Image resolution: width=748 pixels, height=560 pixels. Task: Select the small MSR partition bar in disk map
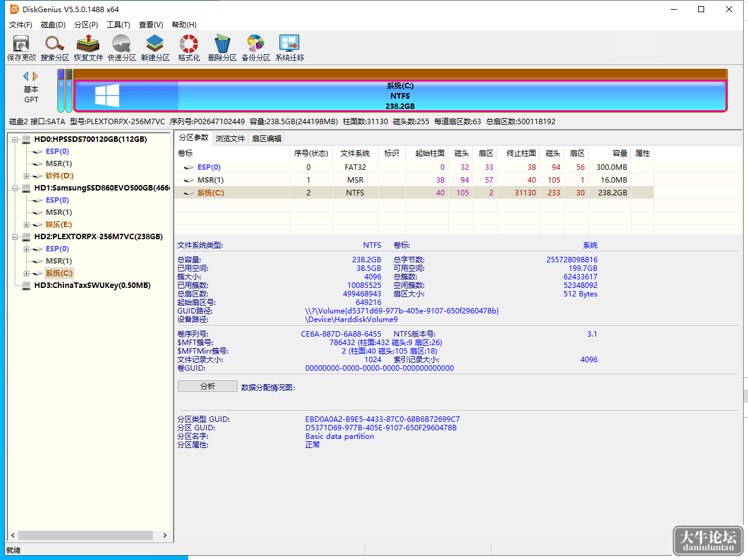tap(69, 91)
